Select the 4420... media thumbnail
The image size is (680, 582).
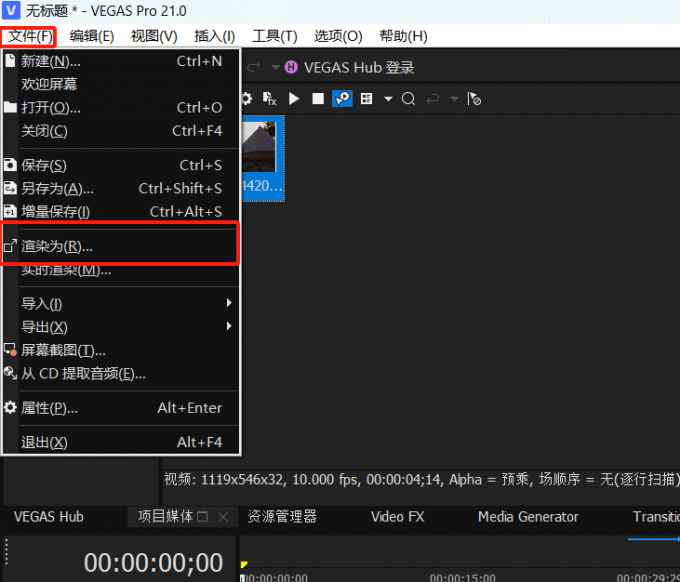point(263,158)
